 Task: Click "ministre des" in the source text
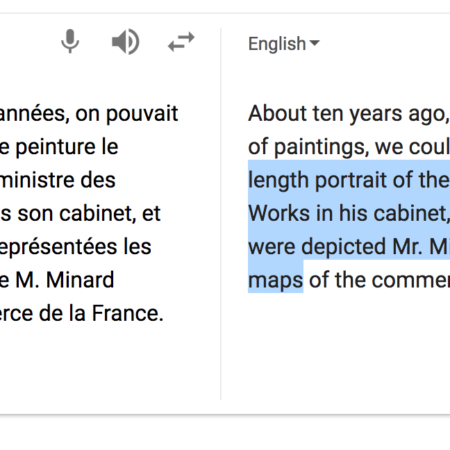click(x=58, y=180)
